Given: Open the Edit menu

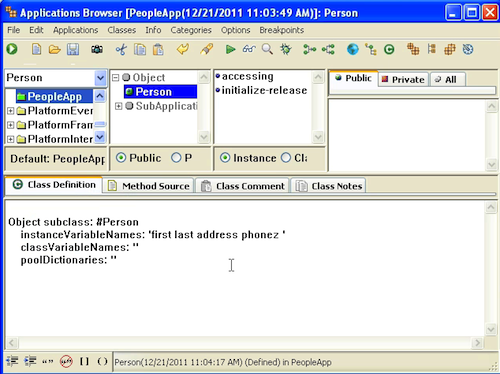Looking at the screenshot, I should [x=36, y=30].
